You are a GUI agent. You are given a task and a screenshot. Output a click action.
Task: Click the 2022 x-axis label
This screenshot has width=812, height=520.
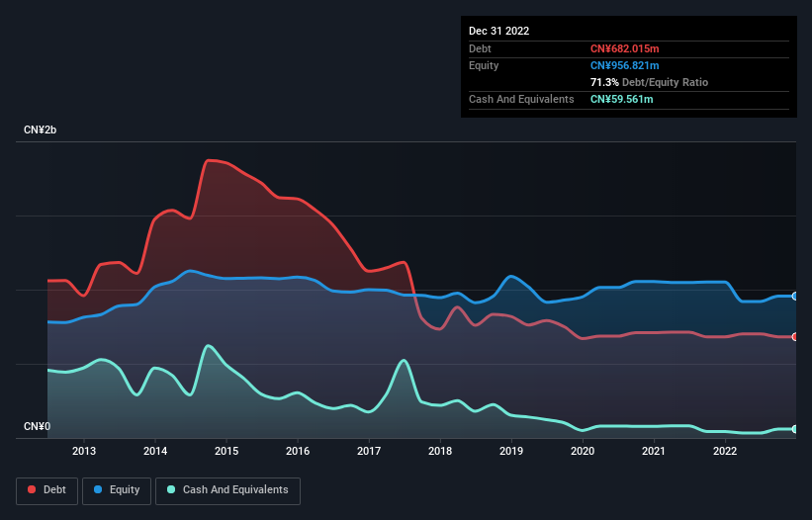725,451
